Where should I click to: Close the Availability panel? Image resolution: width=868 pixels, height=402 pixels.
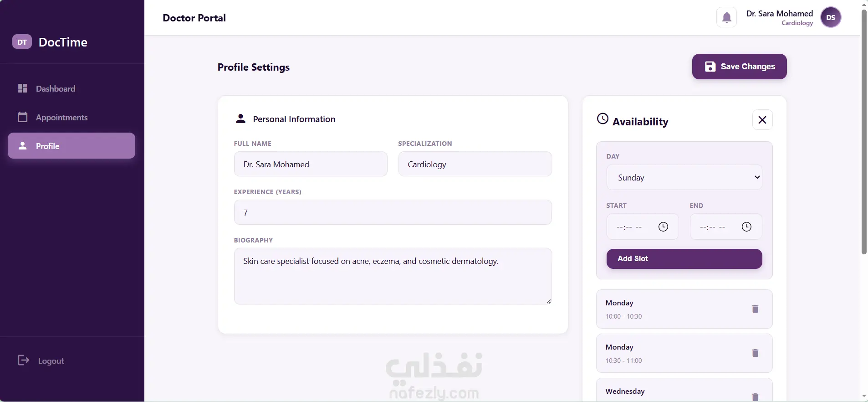tap(762, 120)
